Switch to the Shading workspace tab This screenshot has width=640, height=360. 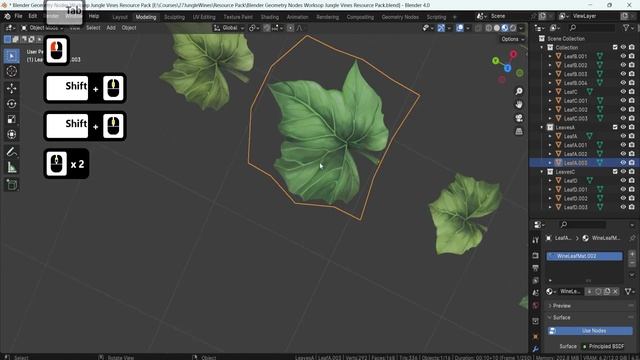click(270, 17)
